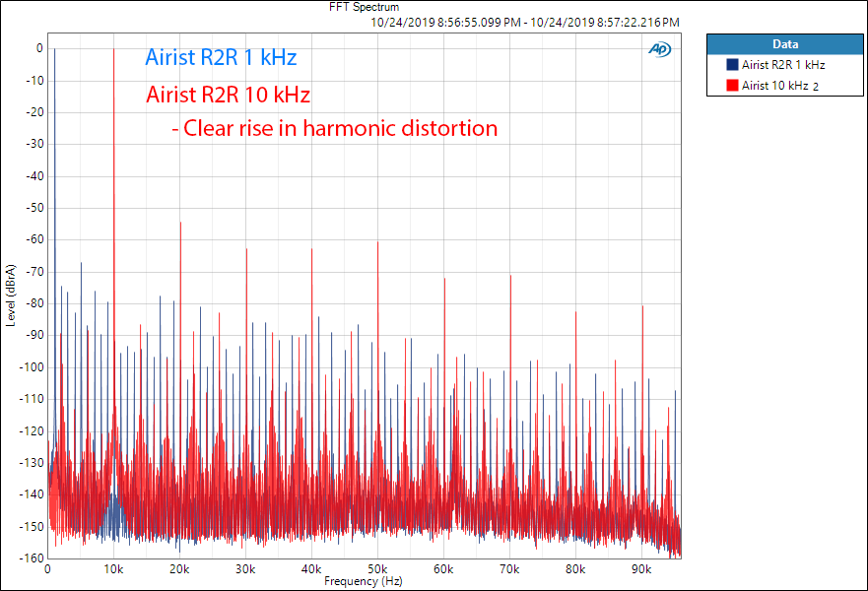
Task: Click the '-60' level axis tick label
Action: 34,239
